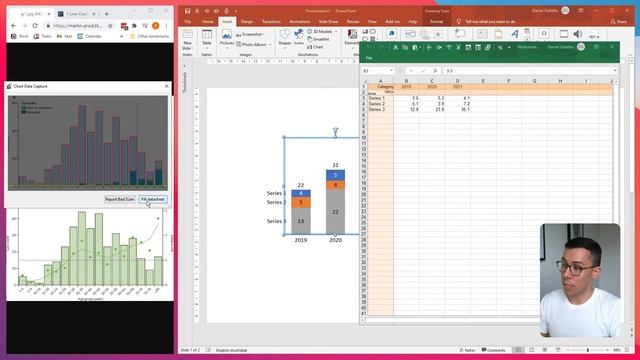This screenshot has height=360, width=640.
Task: Bookmark this page with the star icon
Action: (x=110, y=26)
